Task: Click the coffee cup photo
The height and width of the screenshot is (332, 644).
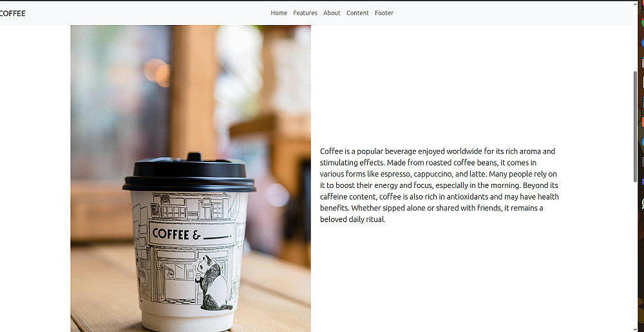Action: [191, 178]
